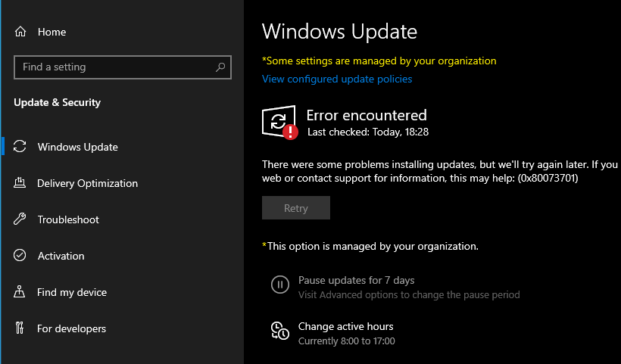The width and height of the screenshot is (621, 364).
Task: Open Change active hours option
Action: tap(346, 326)
